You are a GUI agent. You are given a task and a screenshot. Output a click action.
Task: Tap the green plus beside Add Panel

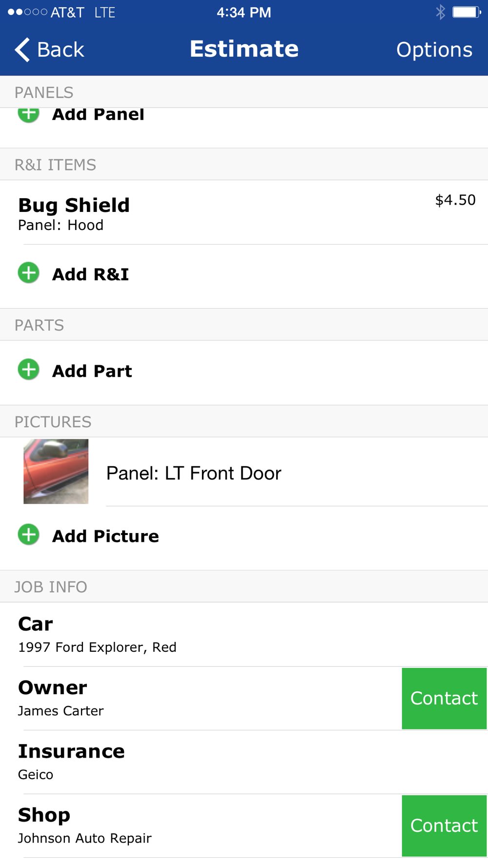coord(29,114)
